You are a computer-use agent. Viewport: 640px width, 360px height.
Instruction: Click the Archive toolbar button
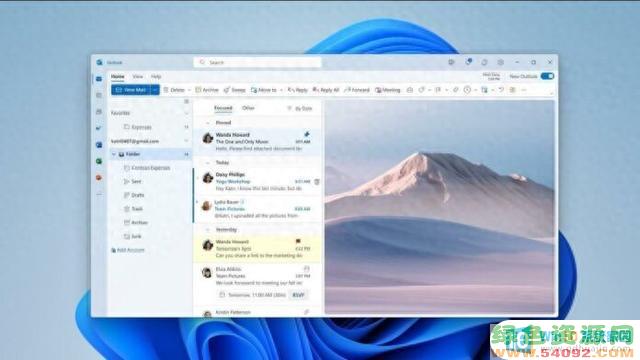[207, 90]
